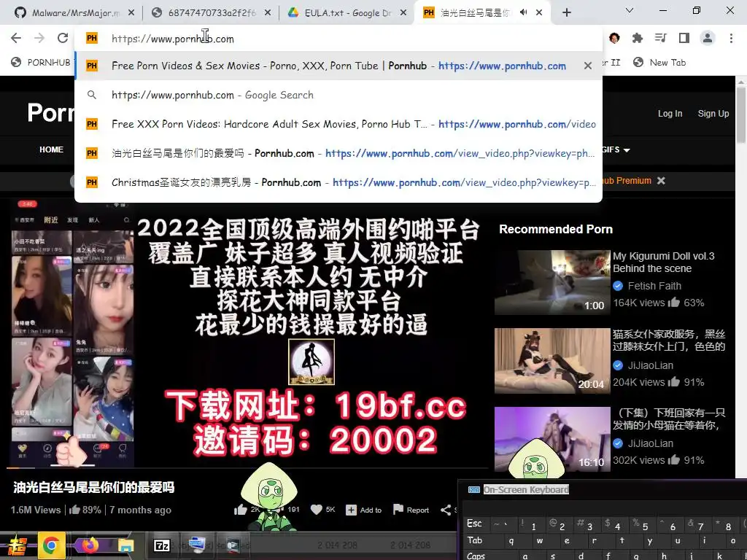The height and width of the screenshot is (560, 747).
Task: Click the Add to button
Action: coord(364,510)
